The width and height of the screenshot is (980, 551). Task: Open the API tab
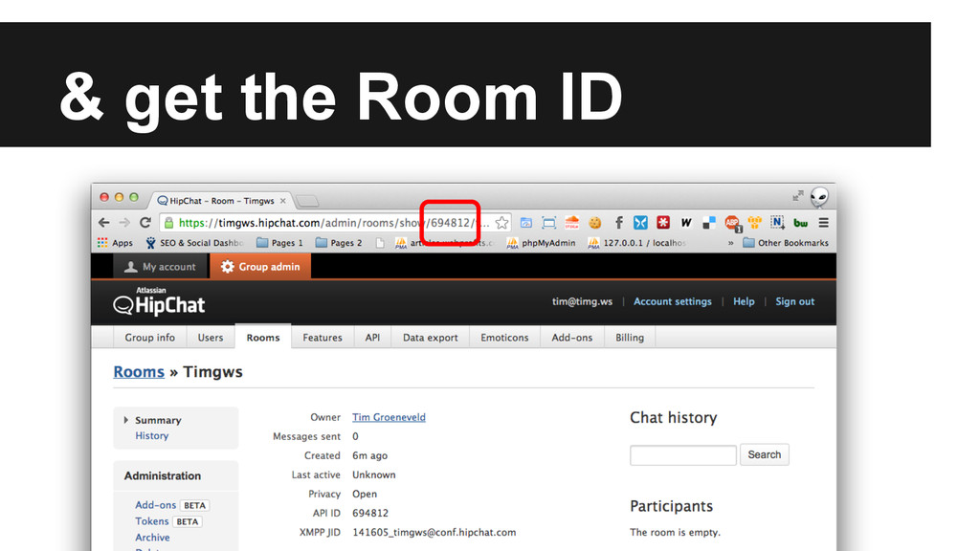pos(372,338)
